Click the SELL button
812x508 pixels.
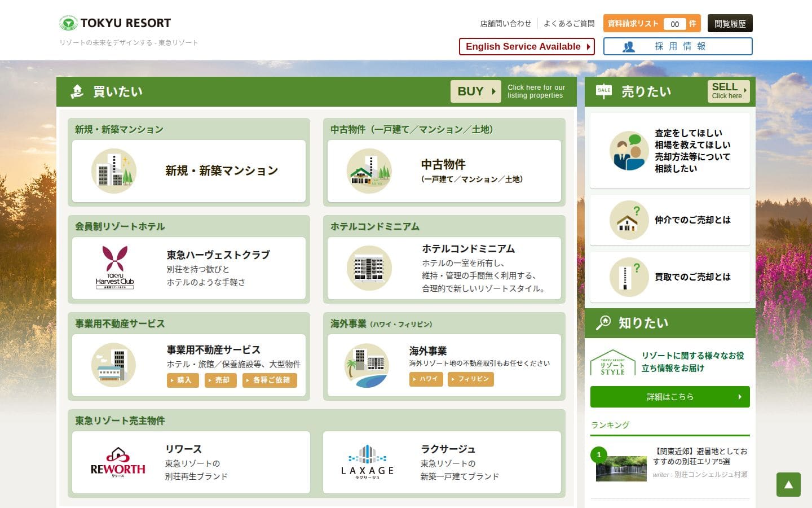(729, 91)
